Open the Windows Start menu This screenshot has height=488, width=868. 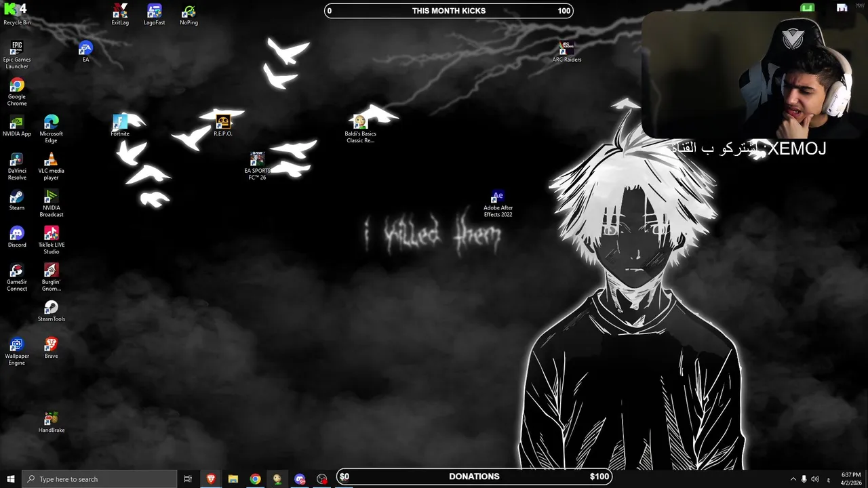coord(11,479)
